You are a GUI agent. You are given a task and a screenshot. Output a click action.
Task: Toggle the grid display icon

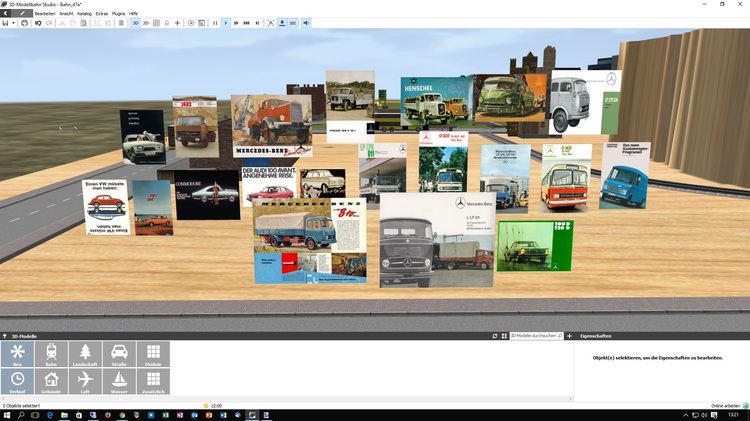point(156,23)
